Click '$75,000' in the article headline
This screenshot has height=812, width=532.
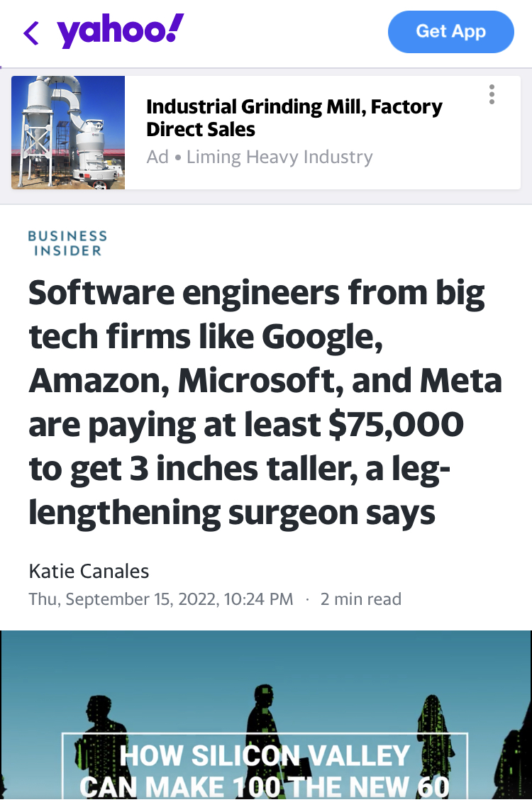click(397, 425)
